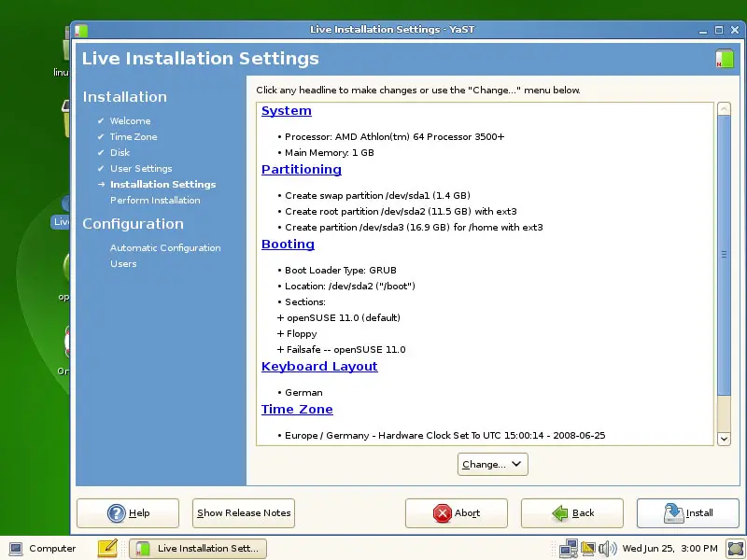This screenshot has width=747, height=560.
Task: Start installation with the Install button
Action: (x=688, y=512)
